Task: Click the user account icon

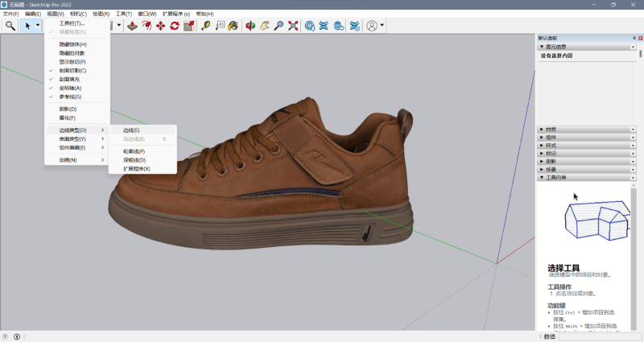Action: pyautogui.click(x=372, y=26)
